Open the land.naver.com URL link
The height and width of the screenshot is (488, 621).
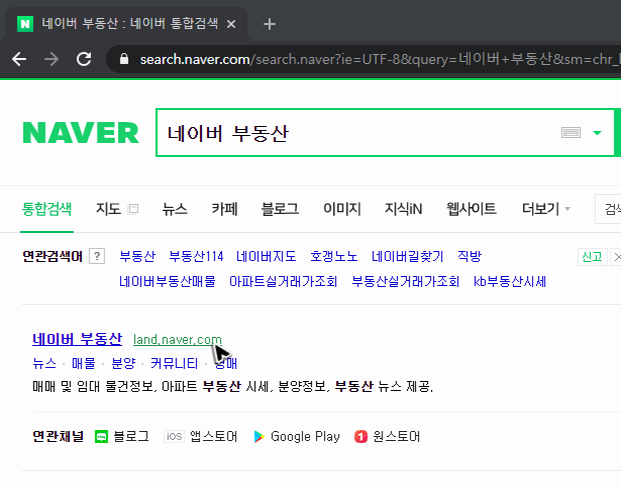pos(177,340)
